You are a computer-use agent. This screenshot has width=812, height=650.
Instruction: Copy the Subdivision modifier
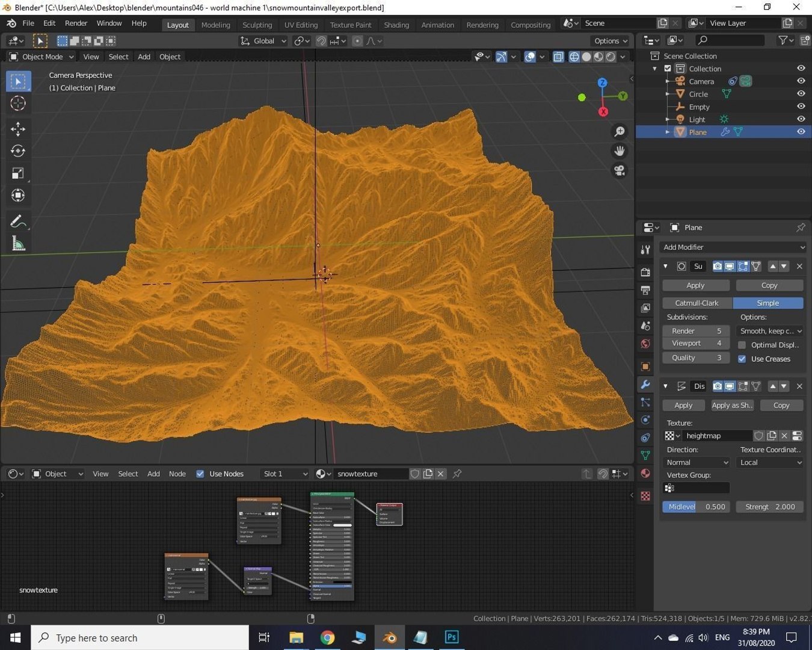coord(769,285)
